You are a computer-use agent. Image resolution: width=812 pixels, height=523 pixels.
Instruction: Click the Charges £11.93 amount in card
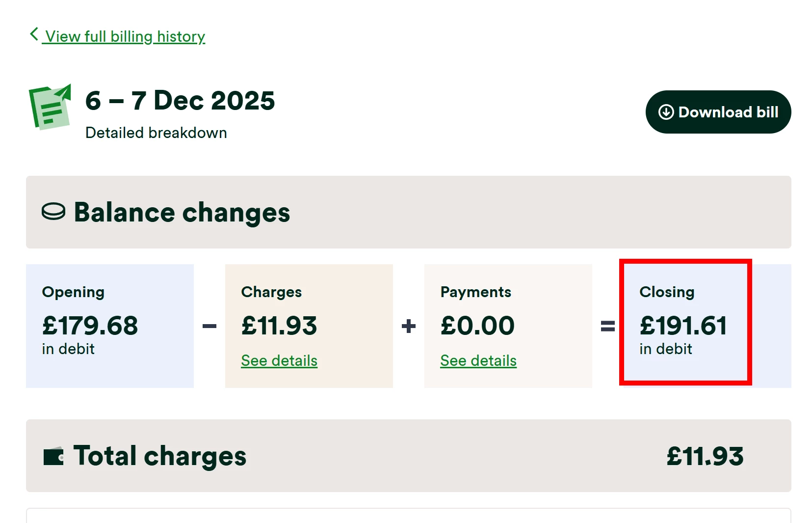279,326
